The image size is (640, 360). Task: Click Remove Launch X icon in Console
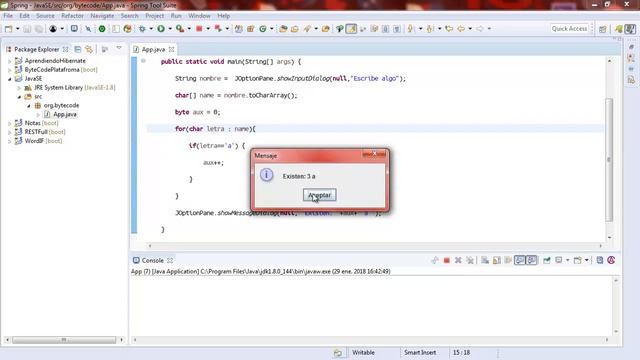pos(458,260)
